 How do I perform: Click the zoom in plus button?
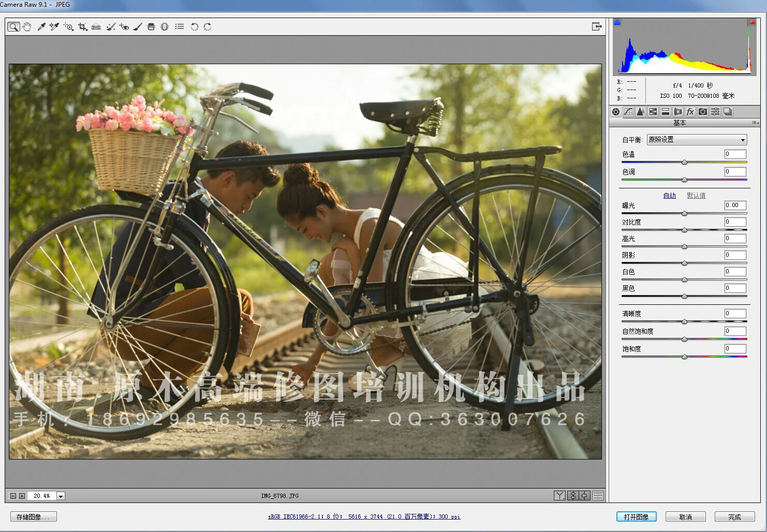point(22,496)
